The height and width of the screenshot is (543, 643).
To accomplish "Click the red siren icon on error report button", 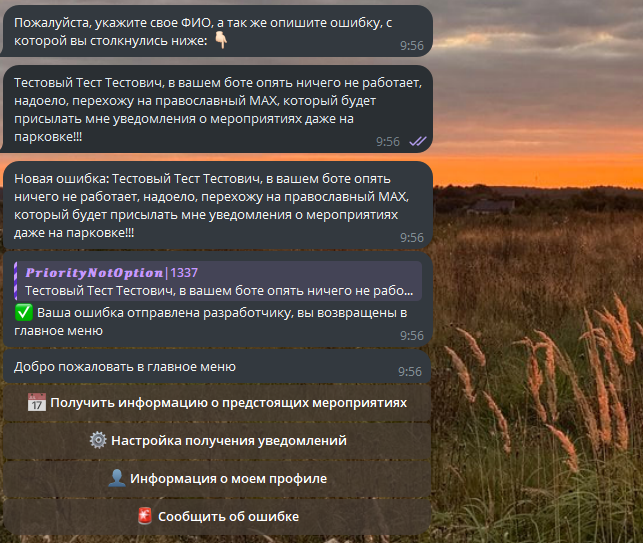I will [145, 516].
